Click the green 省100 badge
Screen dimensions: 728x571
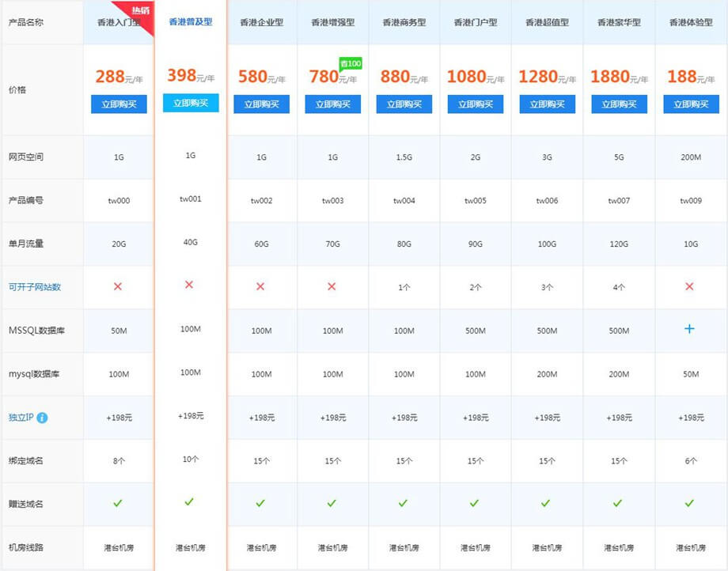tap(350, 63)
